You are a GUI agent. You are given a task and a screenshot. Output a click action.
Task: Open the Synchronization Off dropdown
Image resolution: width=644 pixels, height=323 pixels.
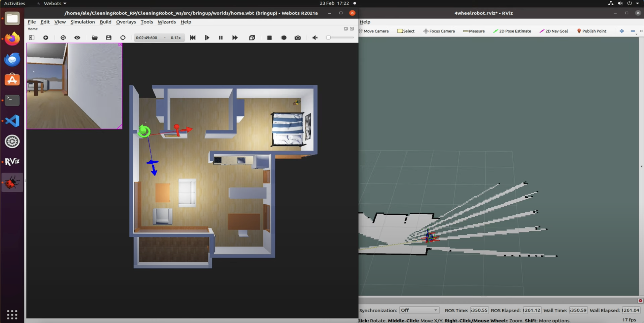point(419,310)
